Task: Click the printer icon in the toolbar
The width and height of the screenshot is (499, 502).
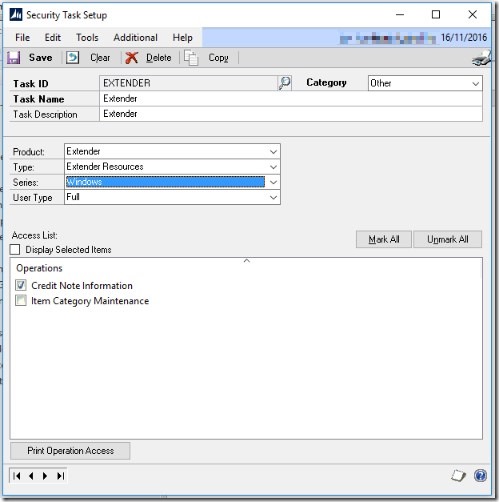Action: pos(481,58)
